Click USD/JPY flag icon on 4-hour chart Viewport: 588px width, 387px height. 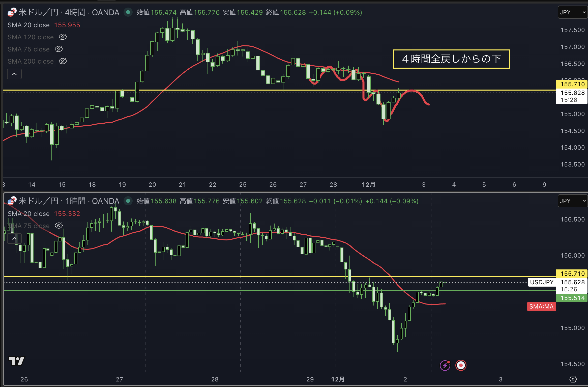click(12, 12)
